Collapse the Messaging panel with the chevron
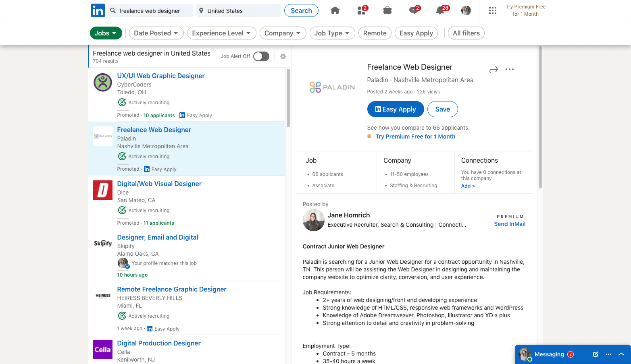 [x=621, y=354]
